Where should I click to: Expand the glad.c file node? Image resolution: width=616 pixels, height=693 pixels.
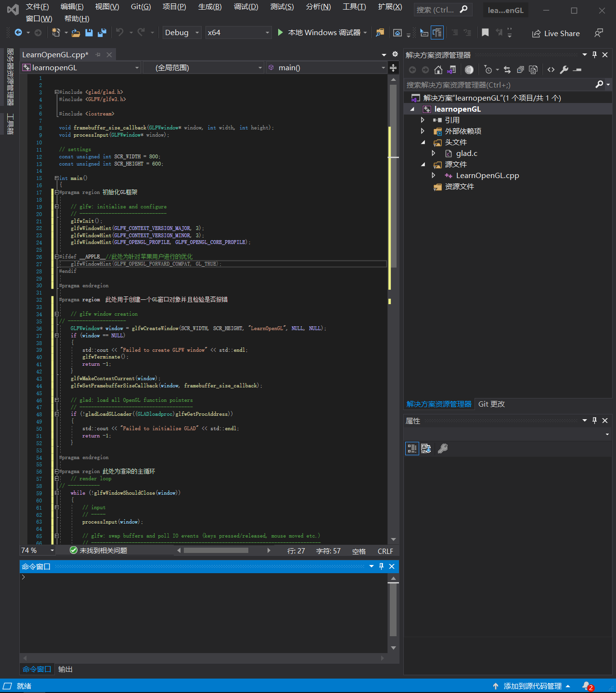click(434, 153)
